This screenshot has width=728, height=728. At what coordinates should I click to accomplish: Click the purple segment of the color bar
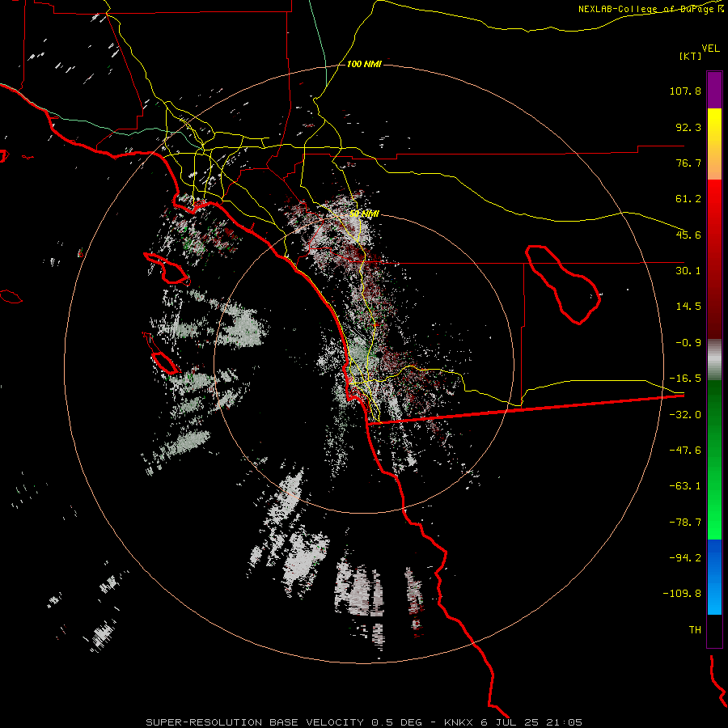(714, 90)
